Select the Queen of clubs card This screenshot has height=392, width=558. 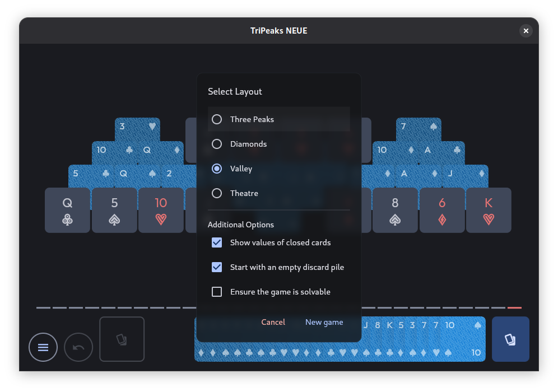[67, 210]
